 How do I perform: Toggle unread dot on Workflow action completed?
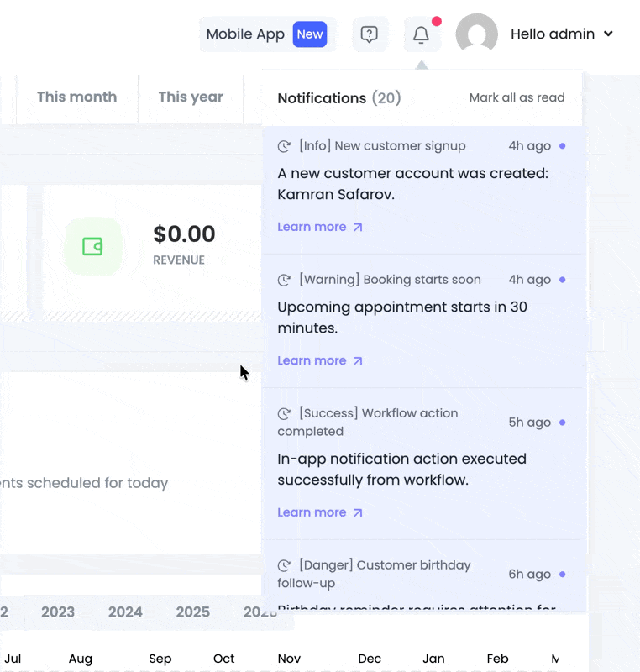[562, 423]
